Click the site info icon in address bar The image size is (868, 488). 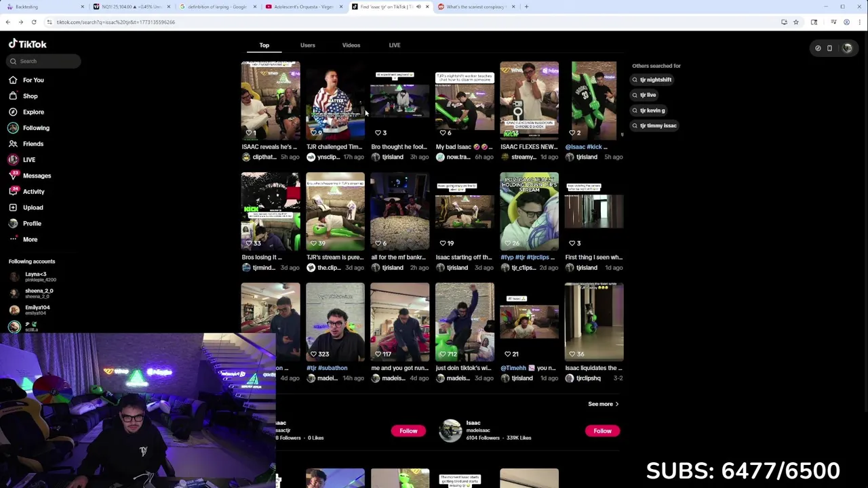point(49,22)
